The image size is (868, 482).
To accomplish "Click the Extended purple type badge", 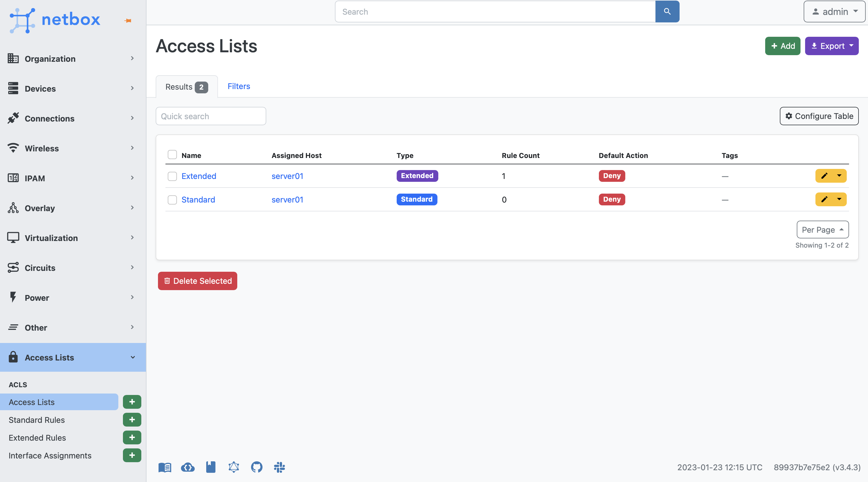I will tap(417, 176).
